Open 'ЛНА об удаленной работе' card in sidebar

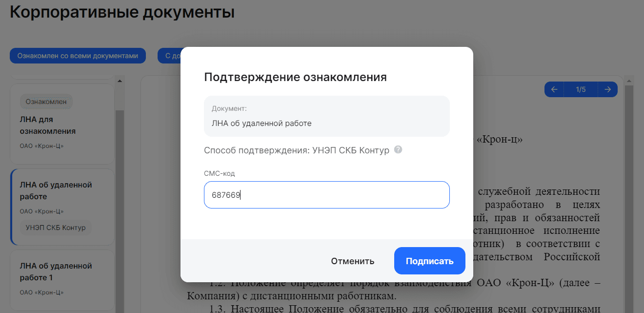pos(62,207)
